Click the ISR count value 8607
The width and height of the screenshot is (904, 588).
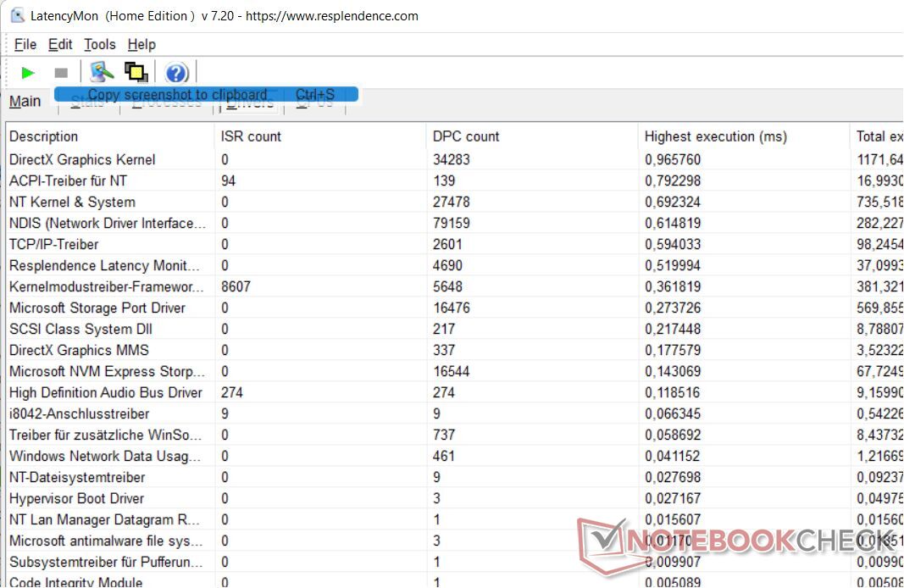[x=236, y=287]
